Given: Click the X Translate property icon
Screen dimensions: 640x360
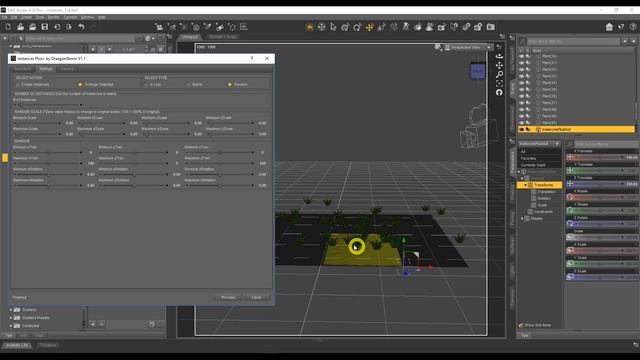Looking at the screenshot, I should [570, 157].
